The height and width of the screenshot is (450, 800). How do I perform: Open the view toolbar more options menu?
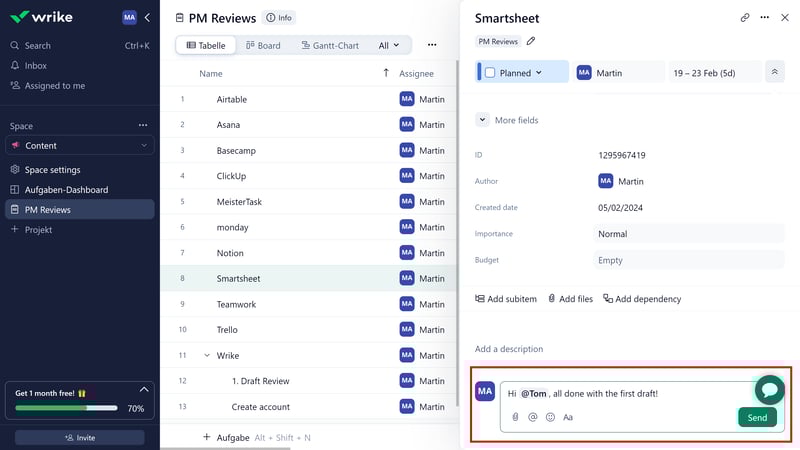[x=432, y=45]
